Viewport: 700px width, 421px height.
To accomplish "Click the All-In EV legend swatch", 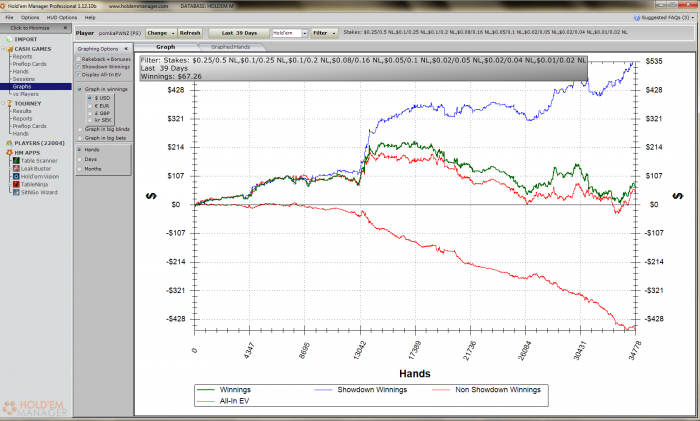I will click(205, 401).
